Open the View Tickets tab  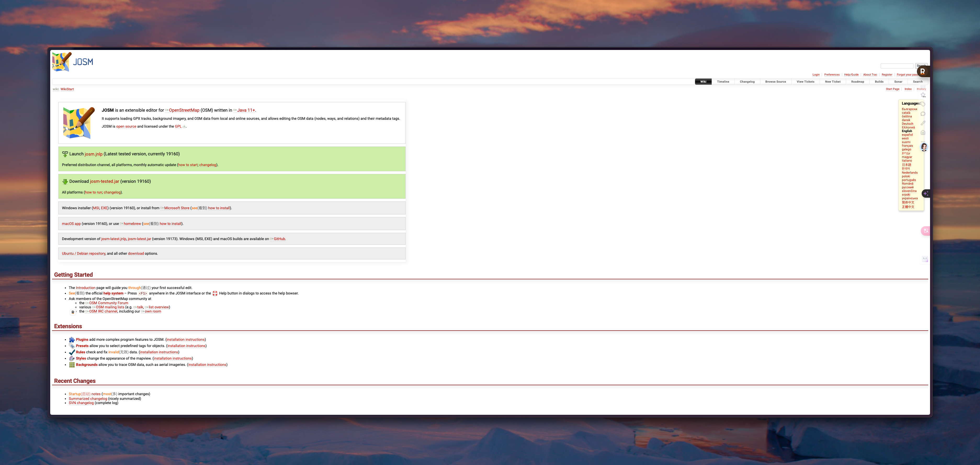805,82
